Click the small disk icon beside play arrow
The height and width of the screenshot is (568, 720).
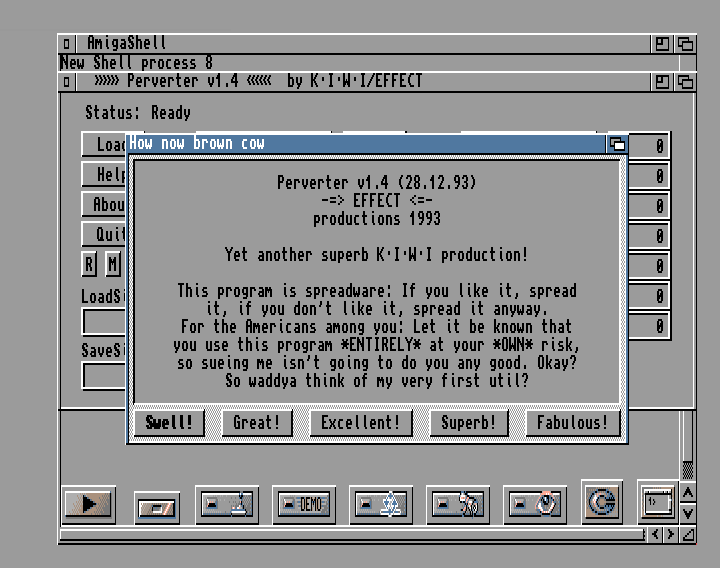coord(157,508)
